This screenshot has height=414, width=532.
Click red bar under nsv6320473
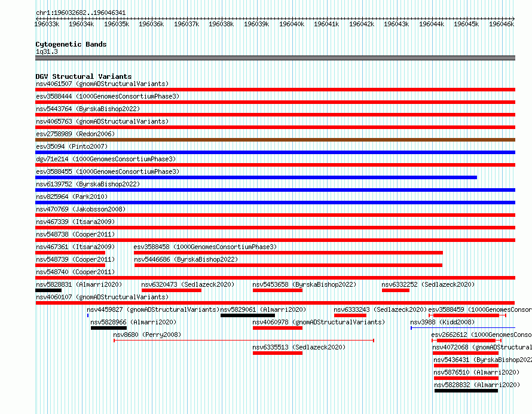[172, 290]
